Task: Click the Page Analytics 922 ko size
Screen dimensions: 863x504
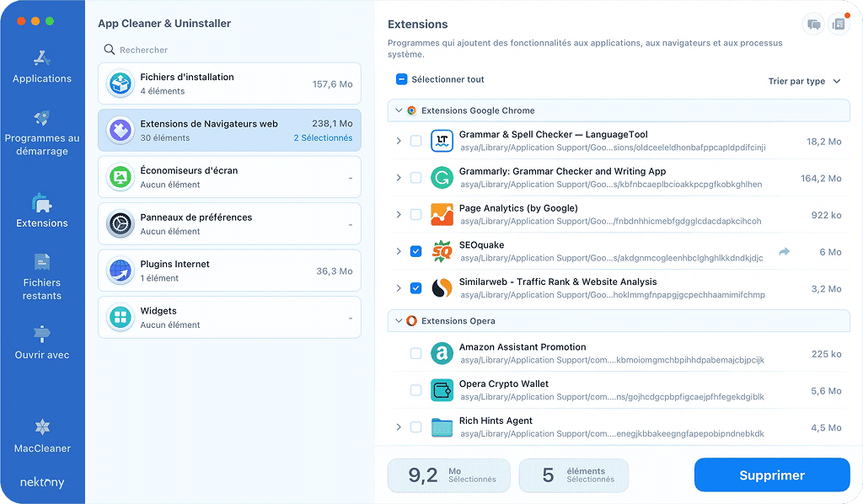Action: click(x=826, y=215)
